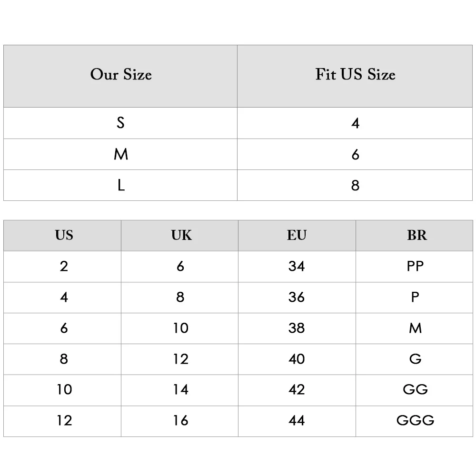Click EU size 40 cell
Screen dimensions: 476x476
pos(297,359)
